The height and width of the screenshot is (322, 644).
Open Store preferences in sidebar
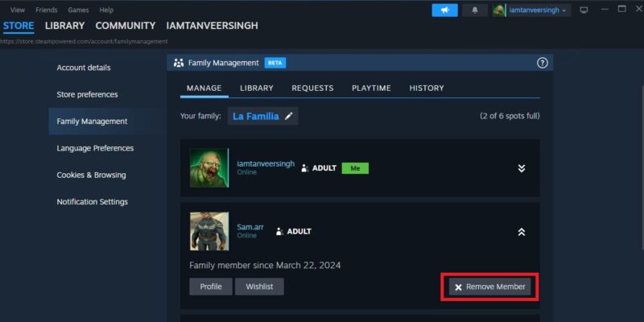pos(87,94)
